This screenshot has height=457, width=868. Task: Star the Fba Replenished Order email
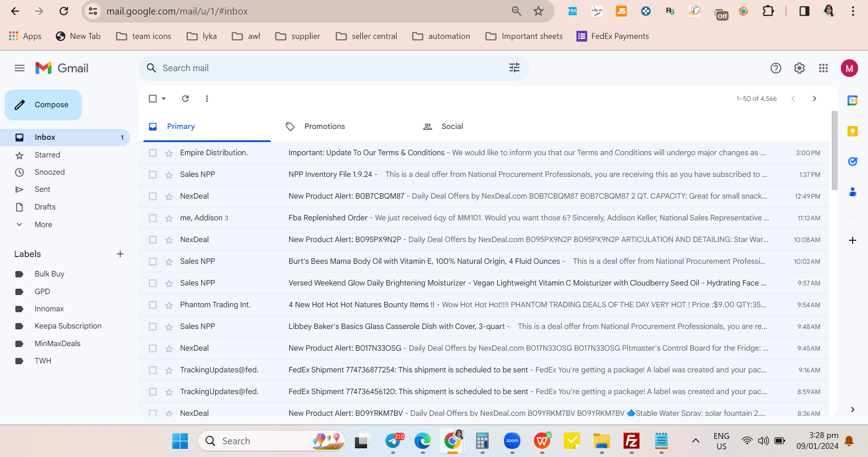click(x=169, y=219)
